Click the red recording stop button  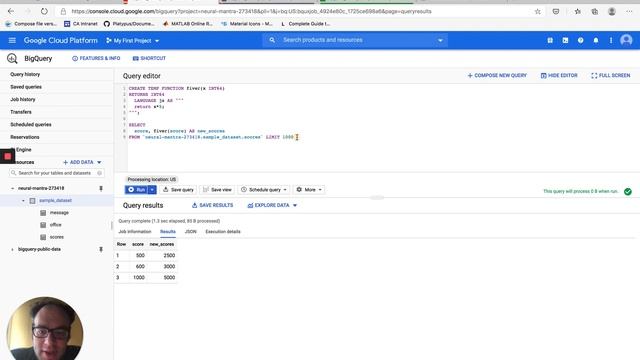pyautogui.click(x=7, y=156)
